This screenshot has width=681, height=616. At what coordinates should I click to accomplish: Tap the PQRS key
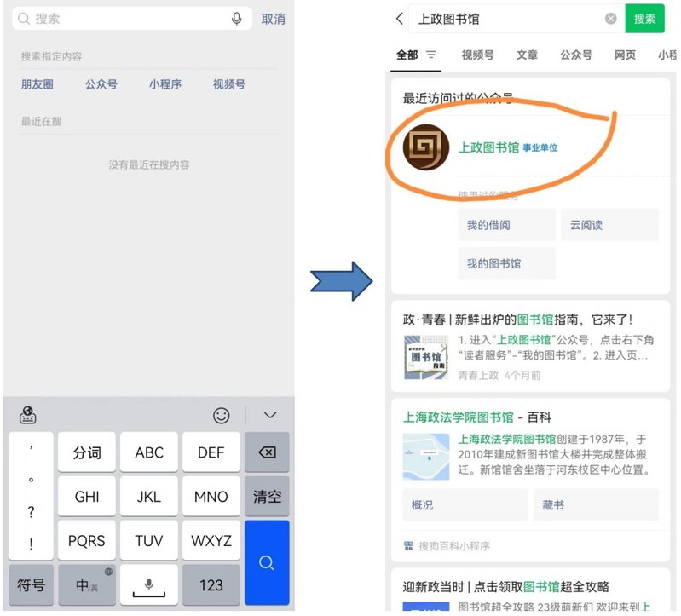pos(87,540)
